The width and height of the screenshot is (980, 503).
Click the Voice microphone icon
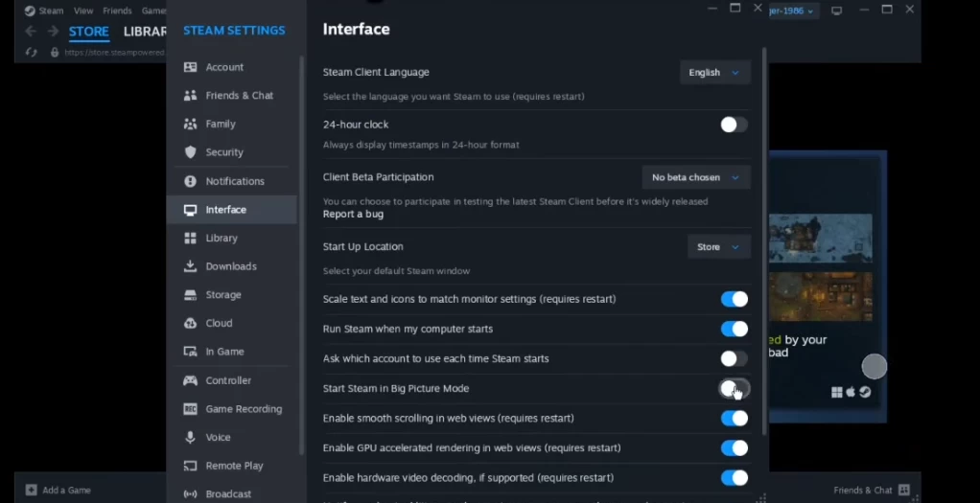coord(190,437)
